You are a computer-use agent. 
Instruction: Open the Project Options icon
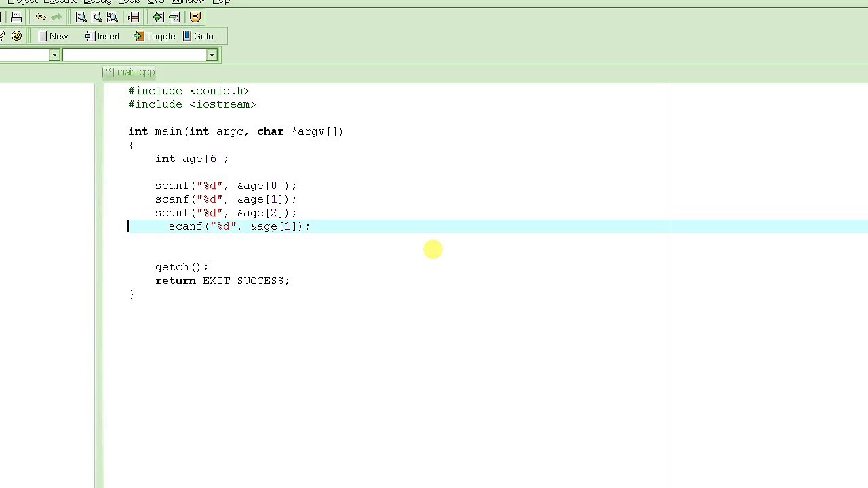click(195, 17)
